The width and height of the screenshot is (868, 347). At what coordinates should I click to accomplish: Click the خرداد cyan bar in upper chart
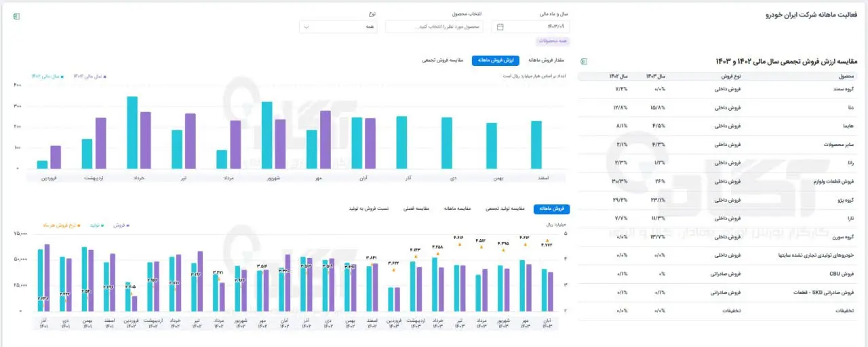[x=132, y=133]
